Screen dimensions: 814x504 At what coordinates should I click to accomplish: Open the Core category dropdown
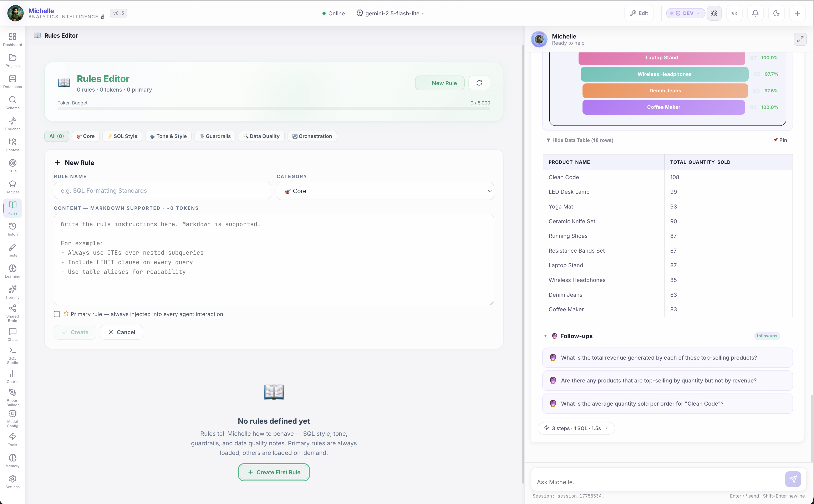pos(385,191)
